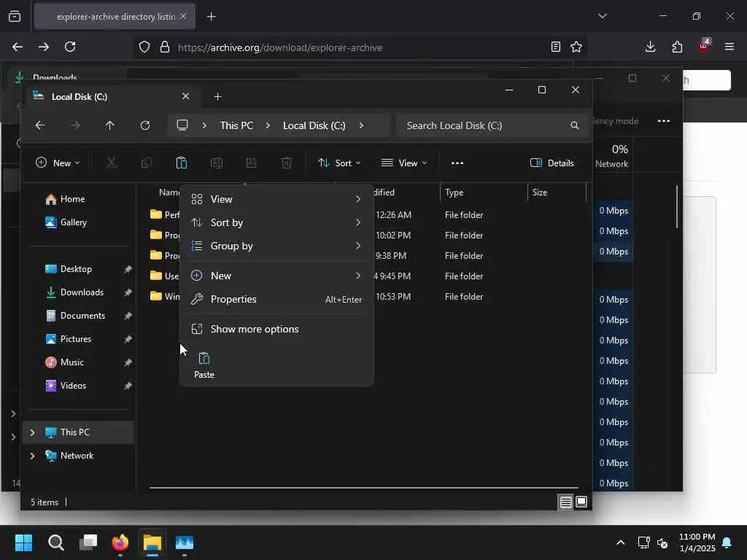Open Firefox extensions puzzle icon

point(677,47)
